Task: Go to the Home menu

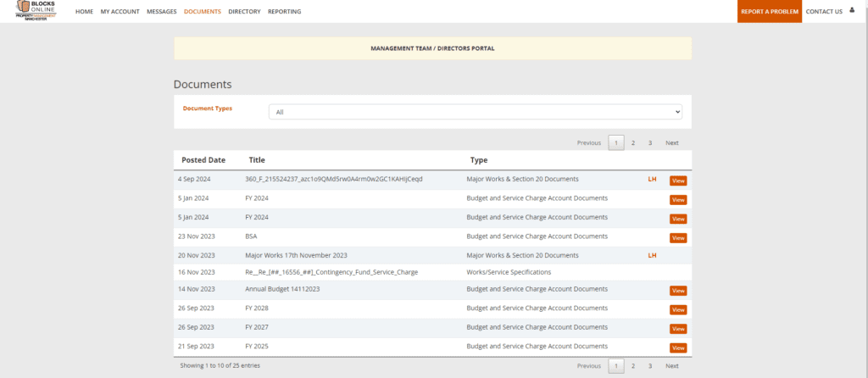Action: coord(84,12)
